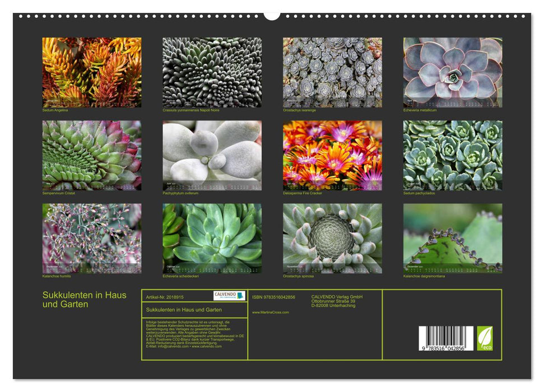Viewport: 544px width, 392px height.
Task: Open the Orostachys iwarenge thumbnail
Action: click(x=332, y=72)
